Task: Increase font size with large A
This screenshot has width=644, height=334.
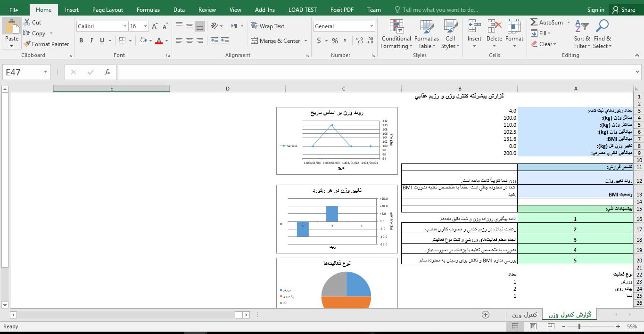Action: pyautogui.click(x=155, y=26)
